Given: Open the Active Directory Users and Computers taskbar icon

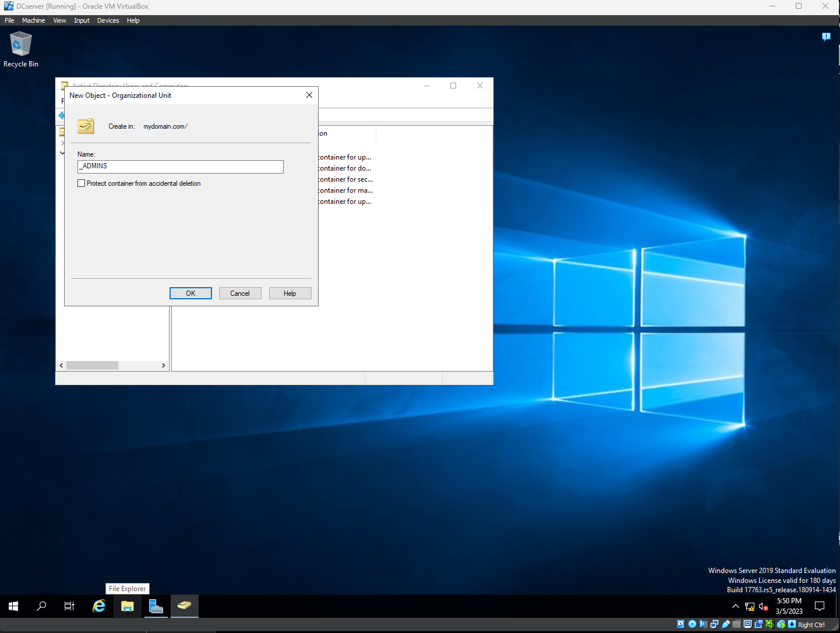Looking at the screenshot, I should pyautogui.click(x=184, y=606).
